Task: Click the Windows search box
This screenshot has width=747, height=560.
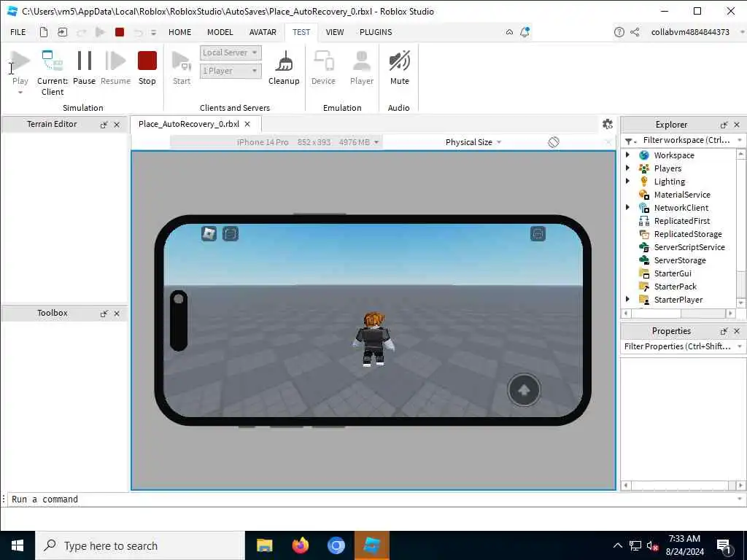Action: [x=140, y=545]
